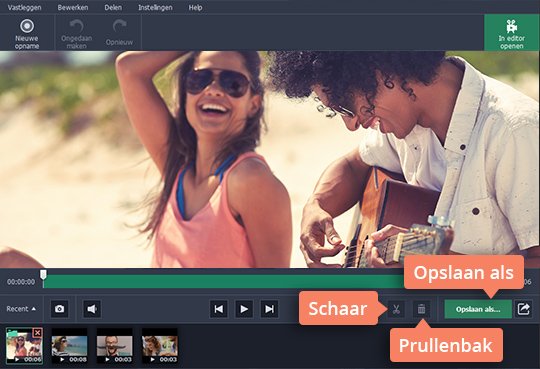This screenshot has height=369, width=540.
Task: Expand the Recent files dropdown
Action: 21,309
